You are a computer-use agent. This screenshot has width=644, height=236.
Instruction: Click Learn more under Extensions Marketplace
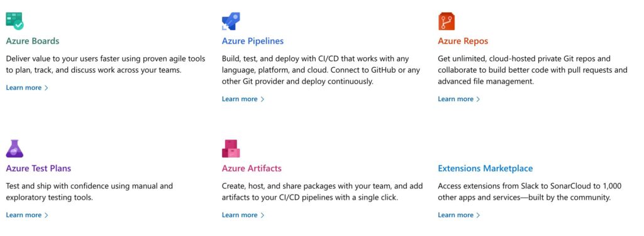[x=456, y=215]
